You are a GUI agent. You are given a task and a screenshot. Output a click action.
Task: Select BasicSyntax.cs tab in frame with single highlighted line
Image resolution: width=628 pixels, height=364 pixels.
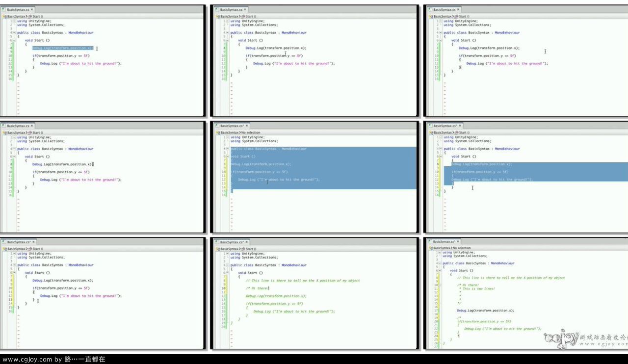pyautogui.click(x=17, y=9)
